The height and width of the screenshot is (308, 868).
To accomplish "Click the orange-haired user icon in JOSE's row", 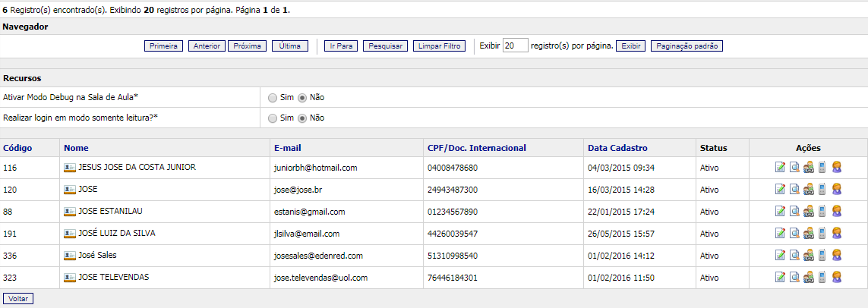I will pos(836,190).
